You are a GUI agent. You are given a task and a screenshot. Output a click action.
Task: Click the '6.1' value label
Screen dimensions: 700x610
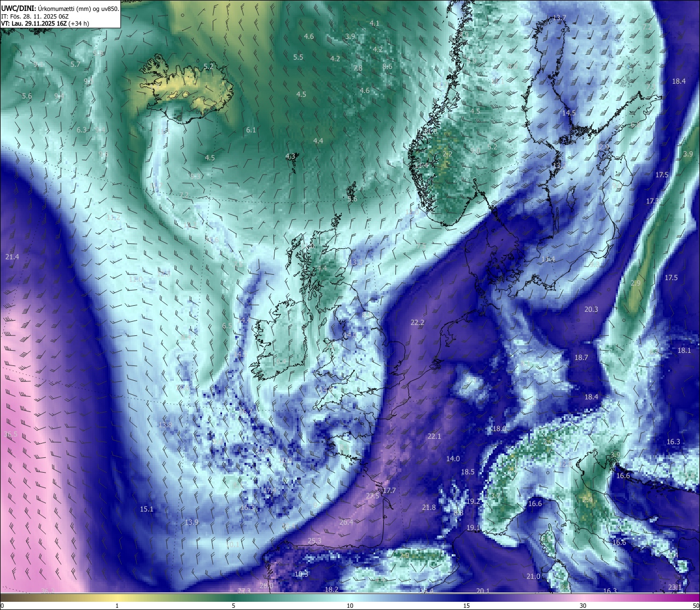(x=251, y=130)
